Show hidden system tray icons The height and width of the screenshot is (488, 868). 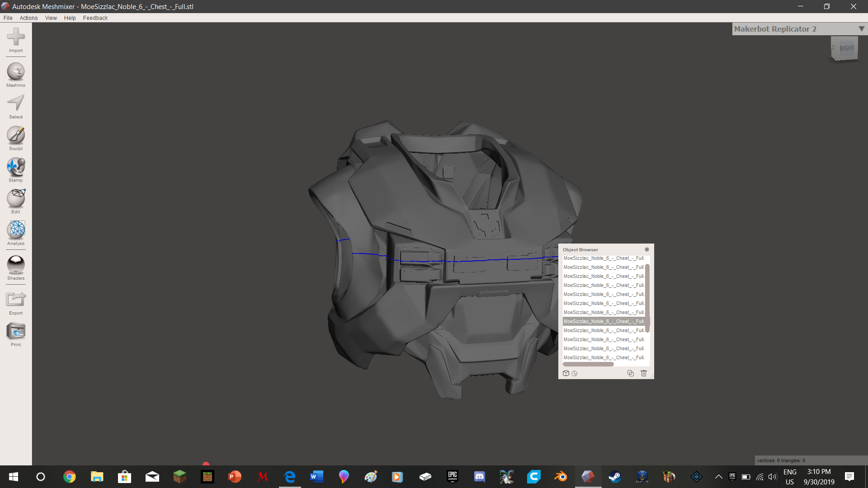718,477
